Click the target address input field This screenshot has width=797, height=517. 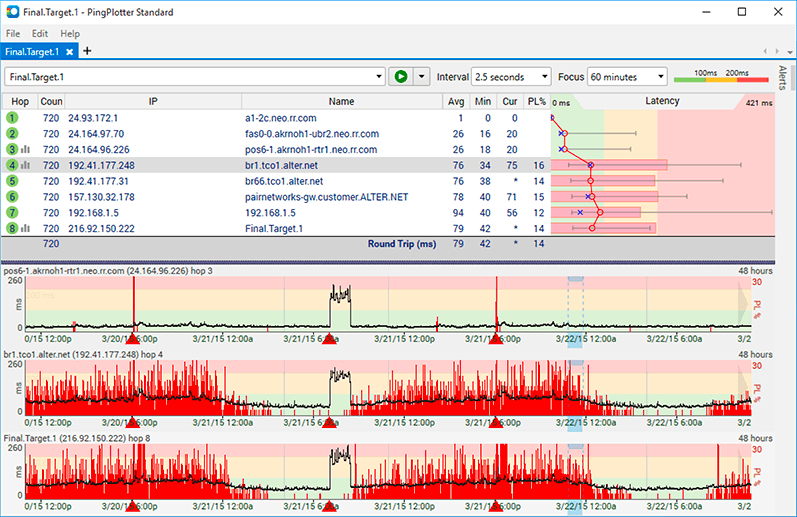pyautogui.click(x=188, y=77)
